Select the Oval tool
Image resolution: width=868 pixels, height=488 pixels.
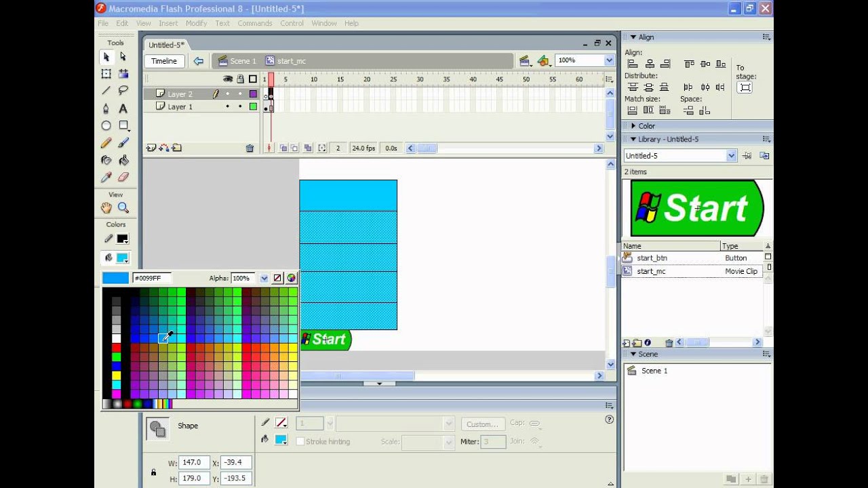[106, 125]
